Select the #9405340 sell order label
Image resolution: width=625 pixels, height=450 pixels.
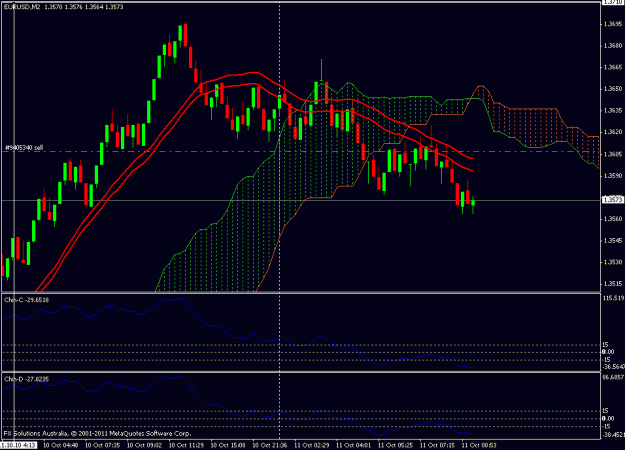click(24, 147)
